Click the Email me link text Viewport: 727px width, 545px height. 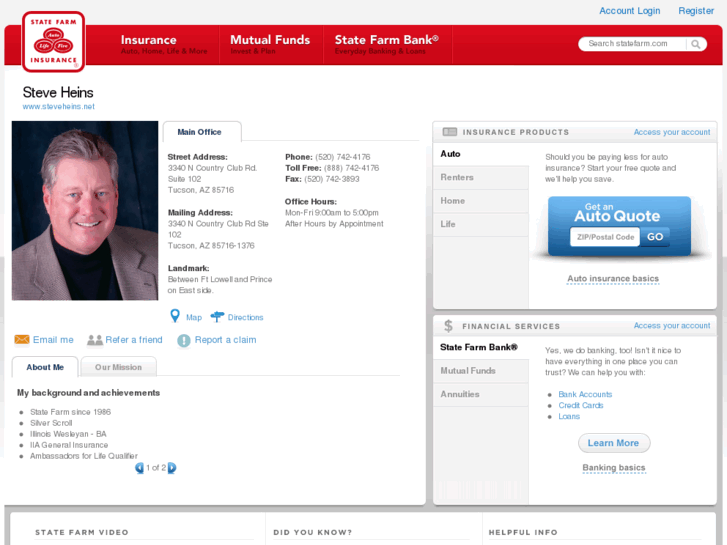point(53,340)
